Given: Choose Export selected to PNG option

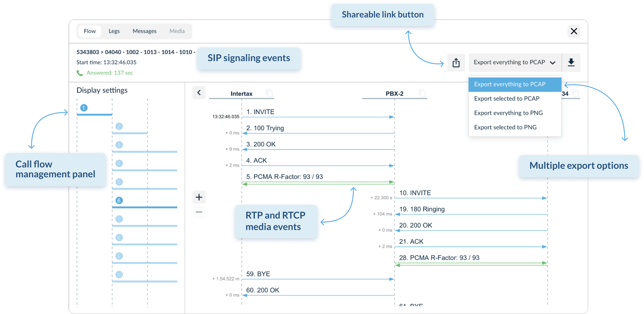Looking at the screenshot, I should (515, 127).
